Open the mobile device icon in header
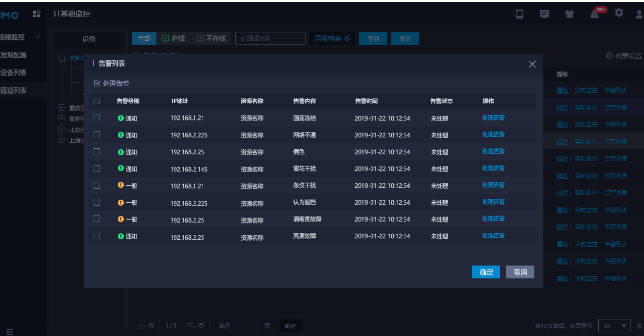 pyautogui.click(x=519, y=14)
